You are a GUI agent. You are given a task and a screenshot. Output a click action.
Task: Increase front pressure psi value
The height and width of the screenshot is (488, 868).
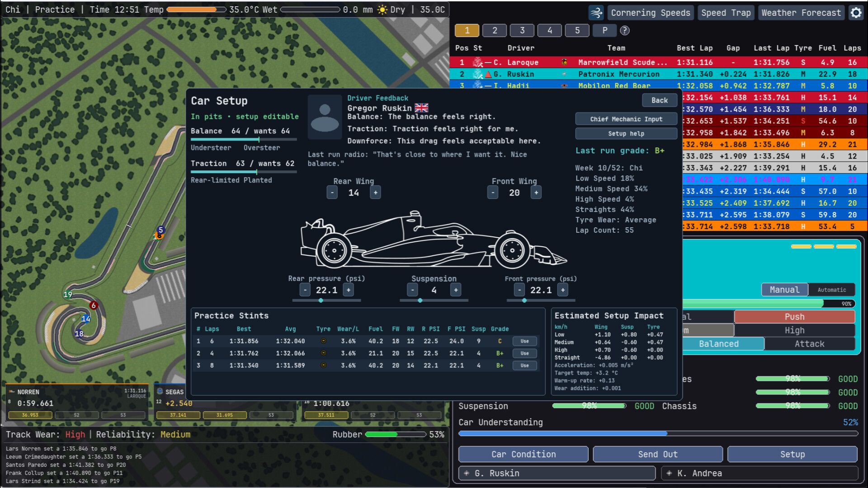(x=563, y=290)
